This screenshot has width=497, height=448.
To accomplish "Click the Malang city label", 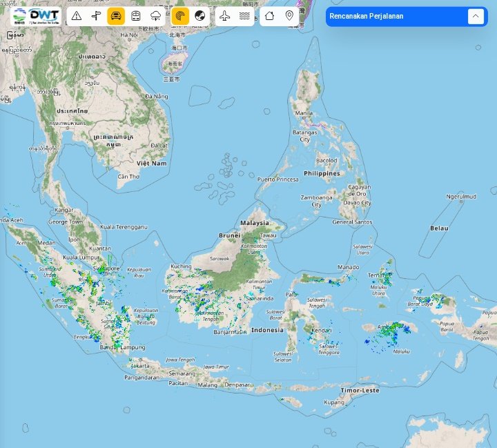I will 208,385.
